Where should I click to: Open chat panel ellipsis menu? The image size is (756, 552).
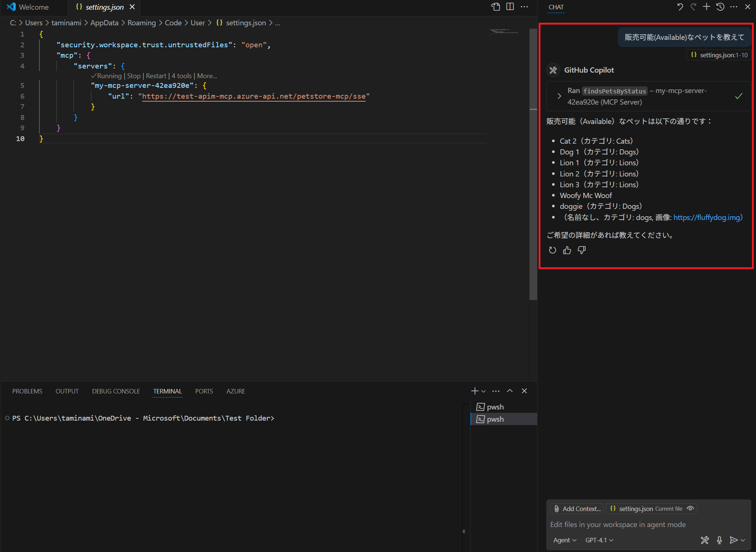pyautogui.click(x=734, y=7)
